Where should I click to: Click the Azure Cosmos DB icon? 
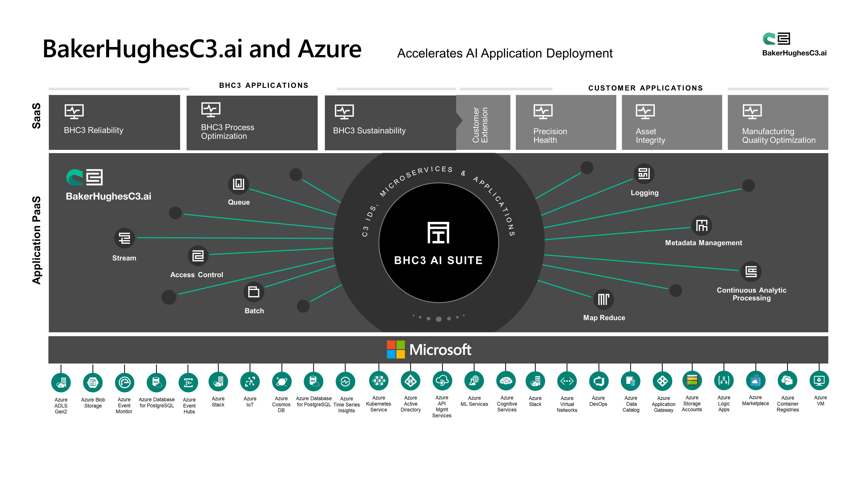[281, 382]
